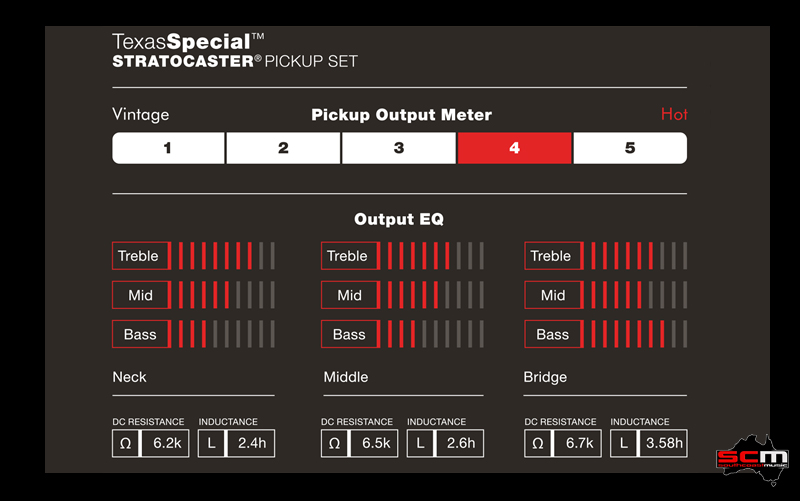Click the Neck ohm symbol icon

coord(126,443)
